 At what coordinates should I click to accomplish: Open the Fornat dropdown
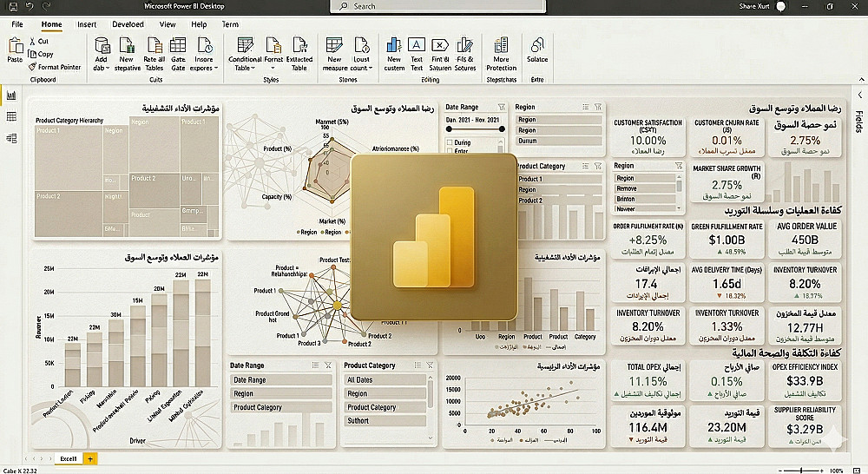point(273,68)
